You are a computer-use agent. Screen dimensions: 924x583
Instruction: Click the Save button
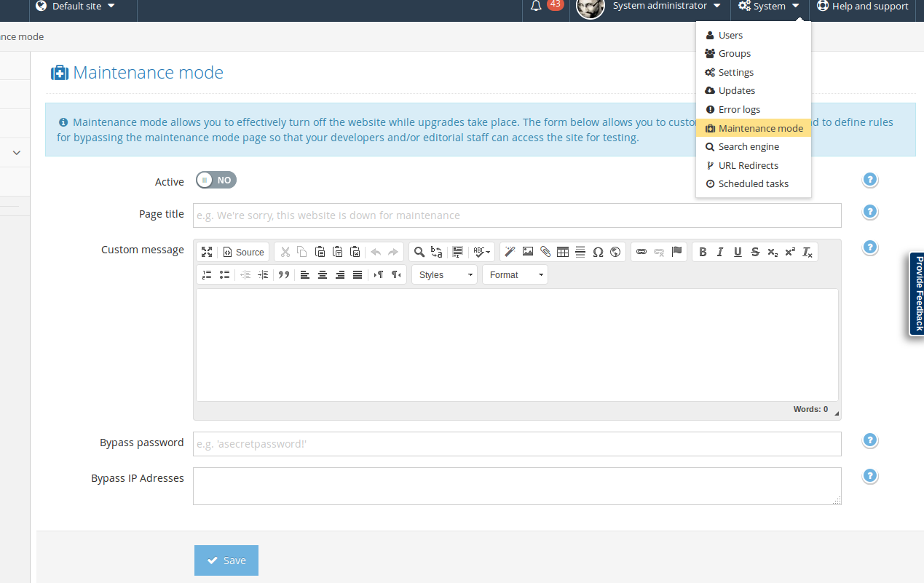click(x=226, y=560)
